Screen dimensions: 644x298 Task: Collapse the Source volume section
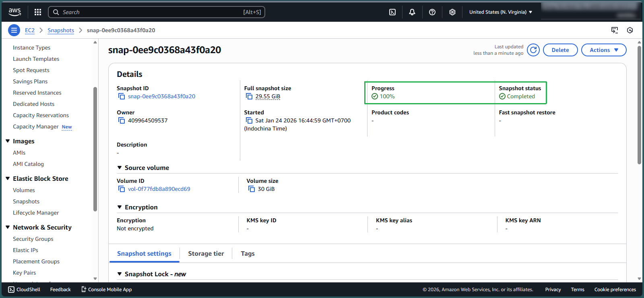click(x=120, y=168)
